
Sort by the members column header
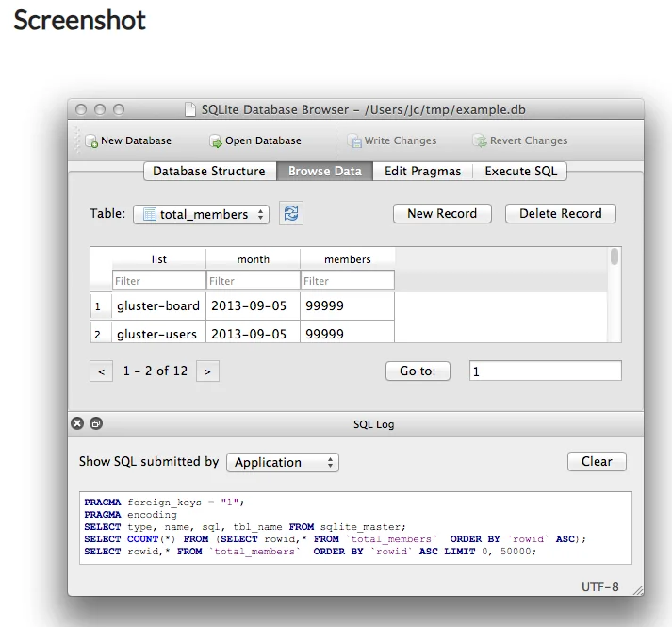coord(348,259)
